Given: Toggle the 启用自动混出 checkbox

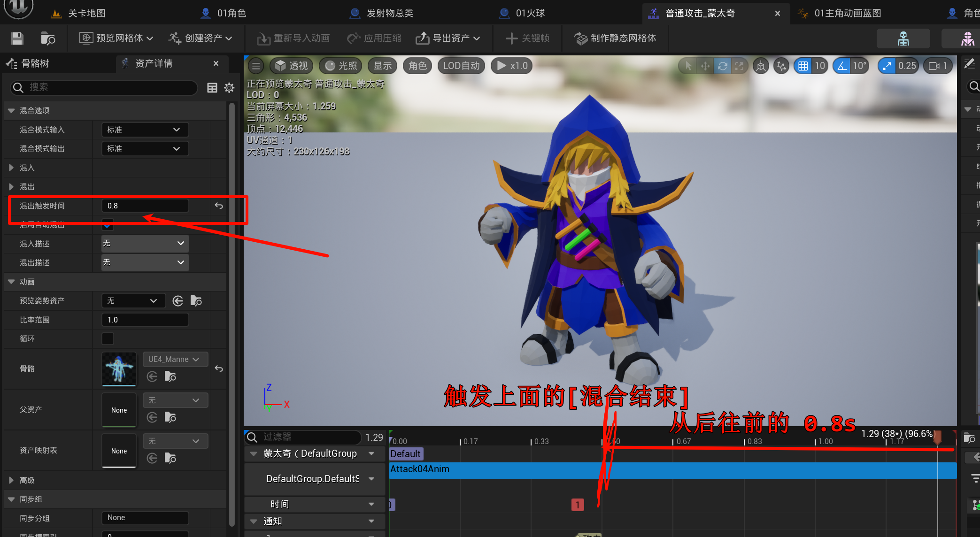Looking at the screenshot, I should point(108,225).
